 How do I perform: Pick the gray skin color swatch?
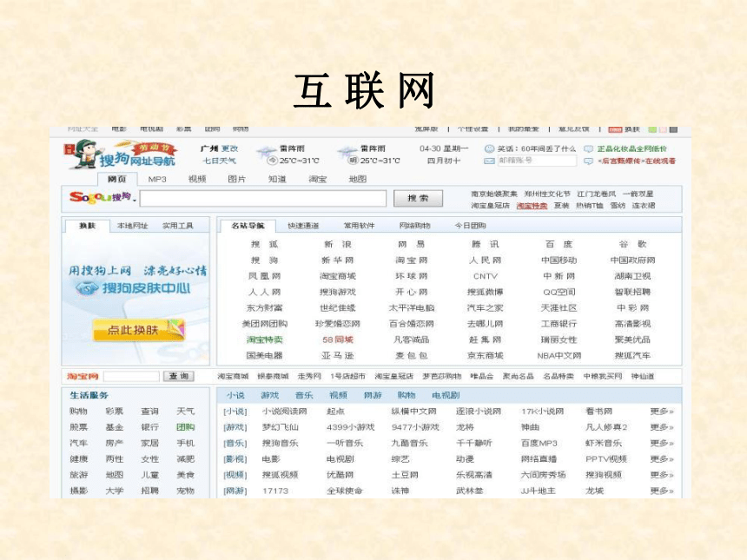coord(674,129)
